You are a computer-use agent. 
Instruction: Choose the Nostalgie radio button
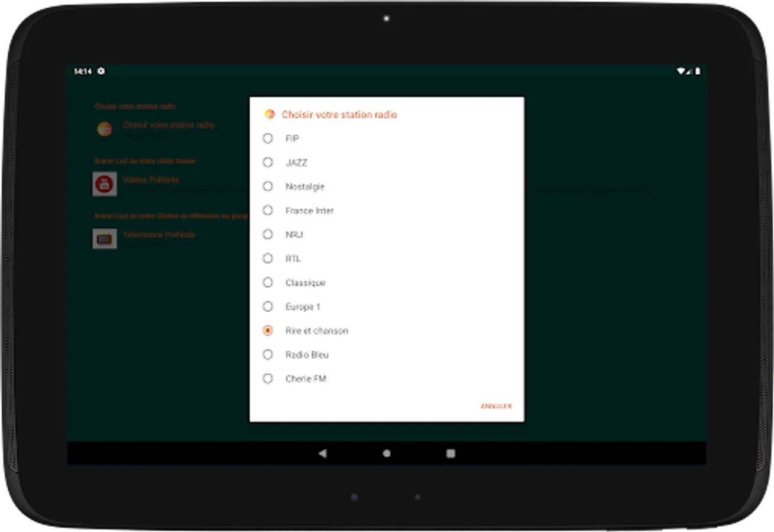(x=268, y=186)
